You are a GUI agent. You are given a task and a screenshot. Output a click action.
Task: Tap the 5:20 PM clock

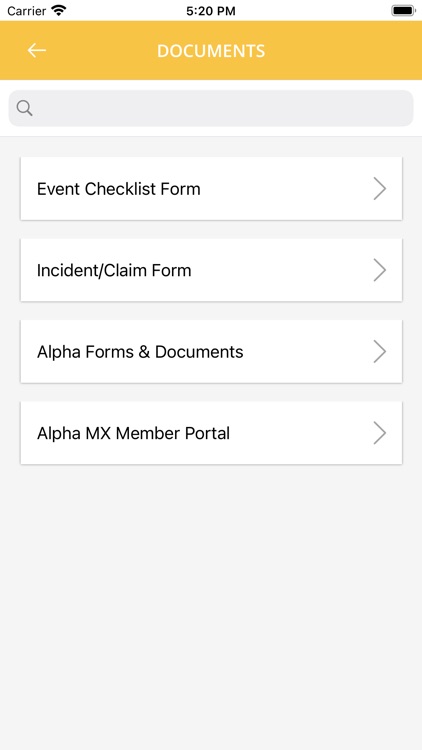211,11
